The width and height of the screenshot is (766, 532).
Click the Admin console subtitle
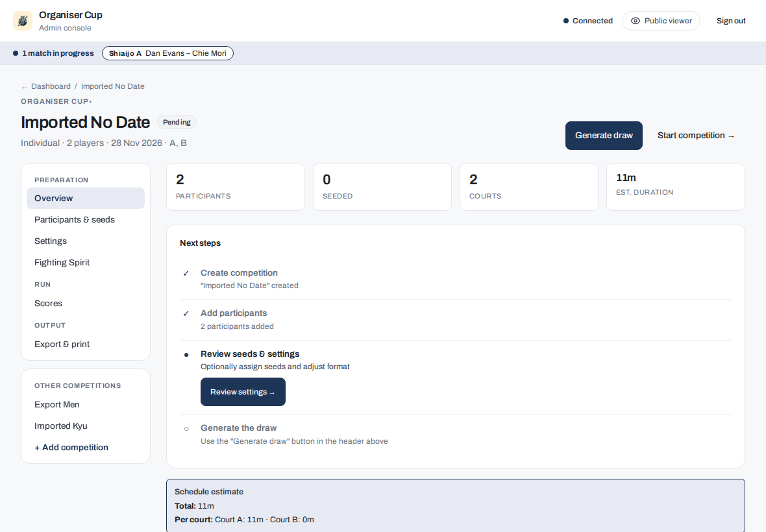(65, 28)
